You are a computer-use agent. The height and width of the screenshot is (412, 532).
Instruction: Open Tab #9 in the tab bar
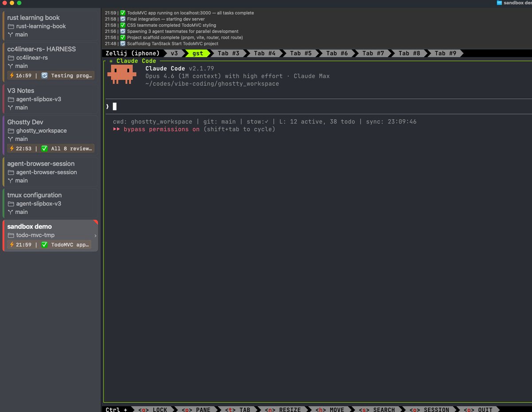[446, 53]
